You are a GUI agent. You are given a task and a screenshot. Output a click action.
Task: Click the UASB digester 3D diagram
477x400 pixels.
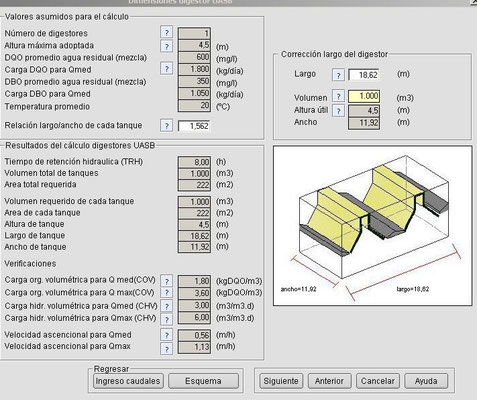coord(373,226)
